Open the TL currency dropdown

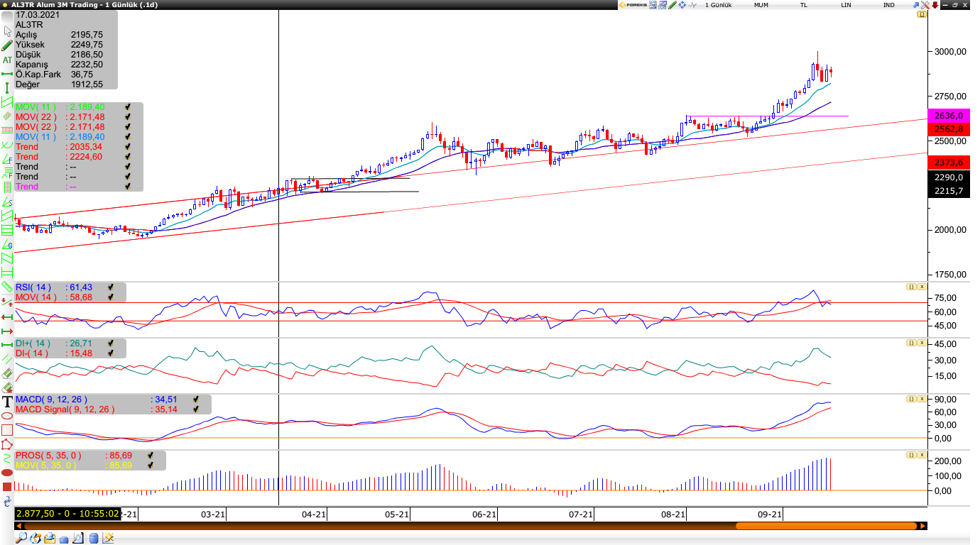pos(804,5)
